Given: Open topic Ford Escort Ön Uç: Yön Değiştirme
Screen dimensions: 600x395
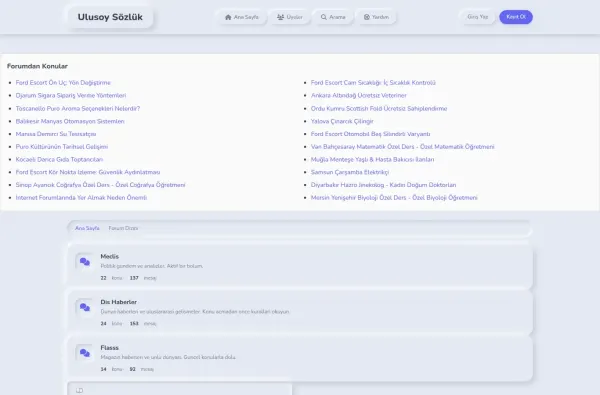Looking at the screenshot, I should tap(63, 83).
